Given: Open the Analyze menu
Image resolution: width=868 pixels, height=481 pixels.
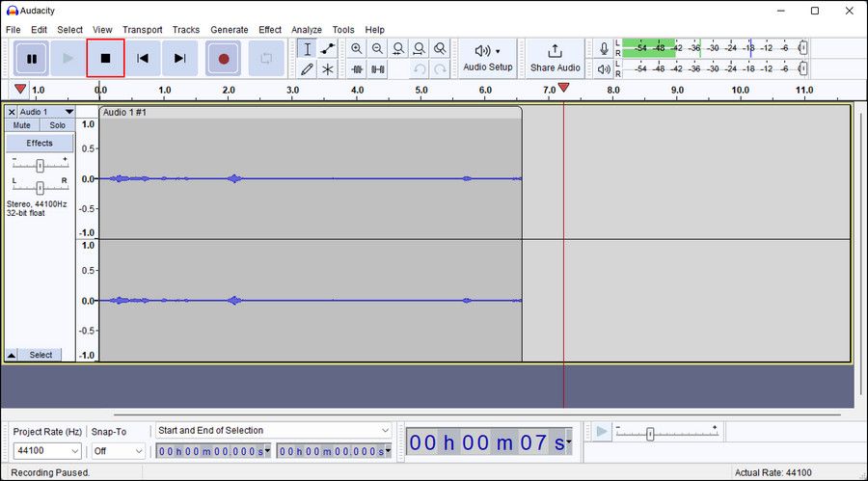Looking at the screenshot, I should click(307, 29).
